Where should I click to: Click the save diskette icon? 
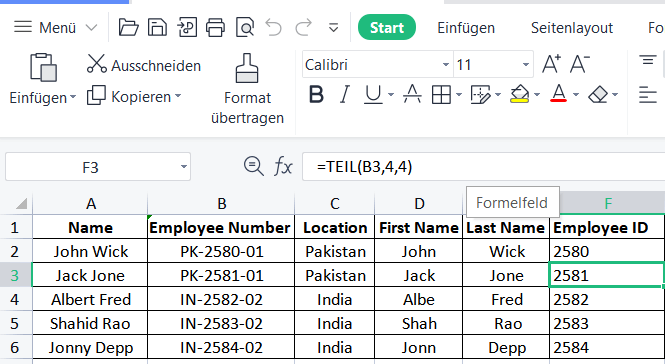(x=157, y=28)
